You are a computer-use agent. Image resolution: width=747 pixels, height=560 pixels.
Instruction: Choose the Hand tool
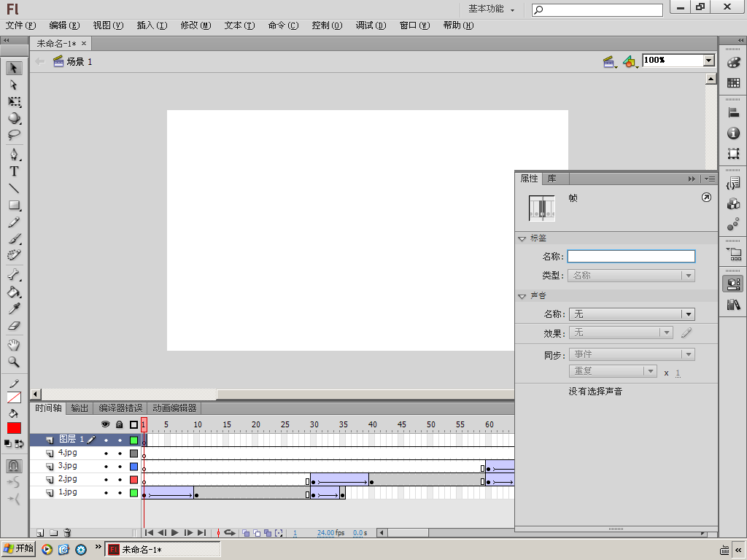[14, 345]
